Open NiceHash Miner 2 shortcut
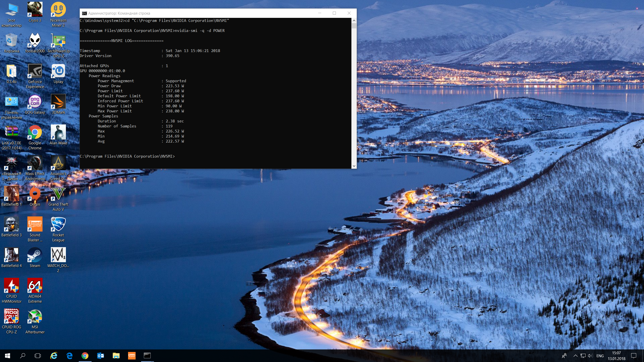Screen dimensions: 644x362 pos(58,10)
